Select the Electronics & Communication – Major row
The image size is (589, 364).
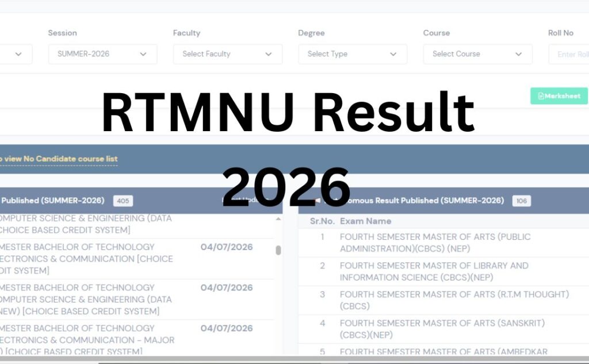[x=137, y=339]
